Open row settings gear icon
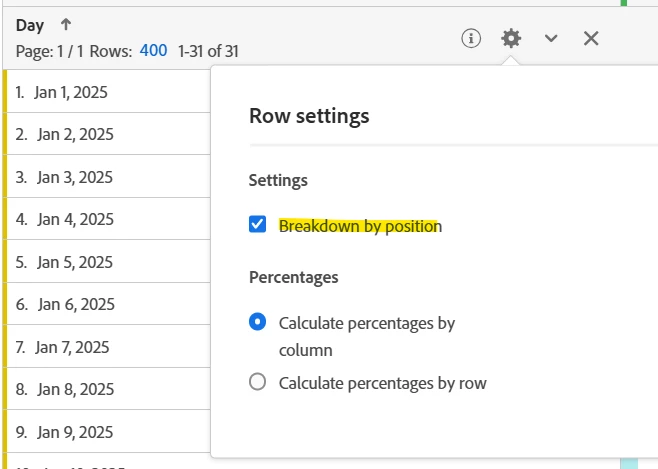This screenshot has width=658, height=469. (x=511, y=38)
